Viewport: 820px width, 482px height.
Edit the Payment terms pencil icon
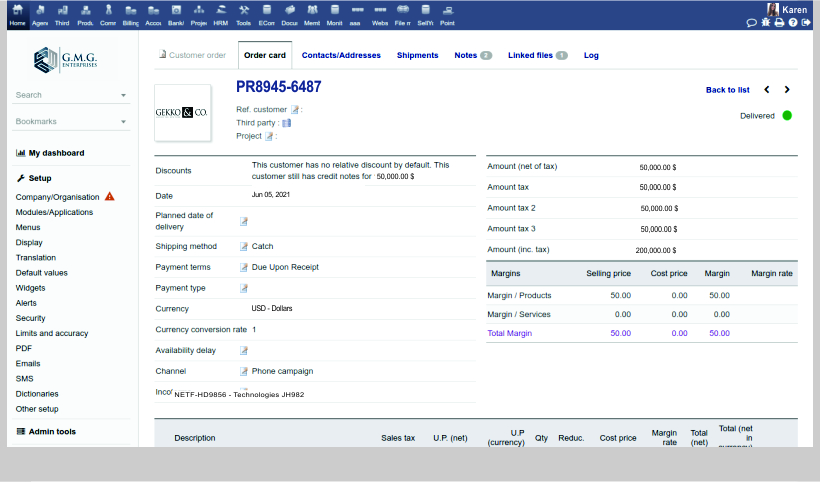(x=244, y=267)
